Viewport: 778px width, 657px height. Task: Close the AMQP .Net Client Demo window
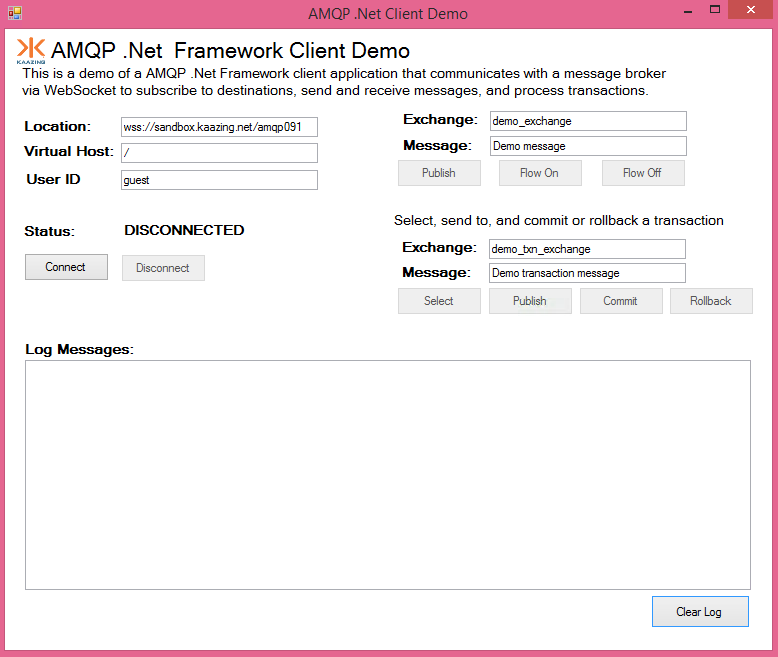(x=751, y=9)
